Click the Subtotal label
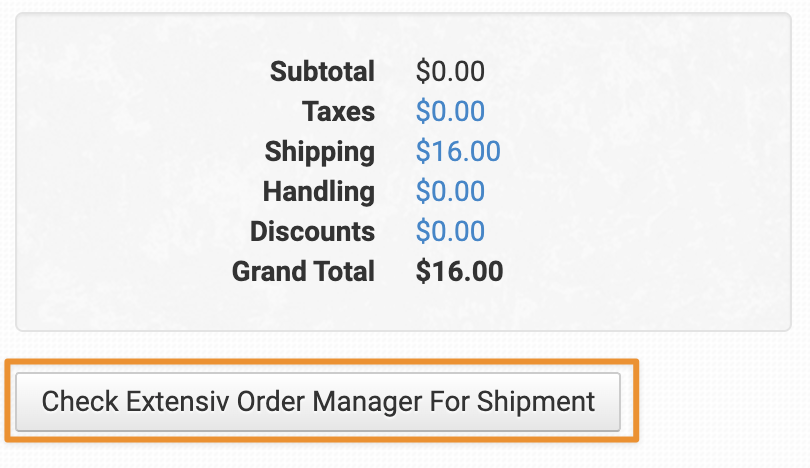 point(322,72)
